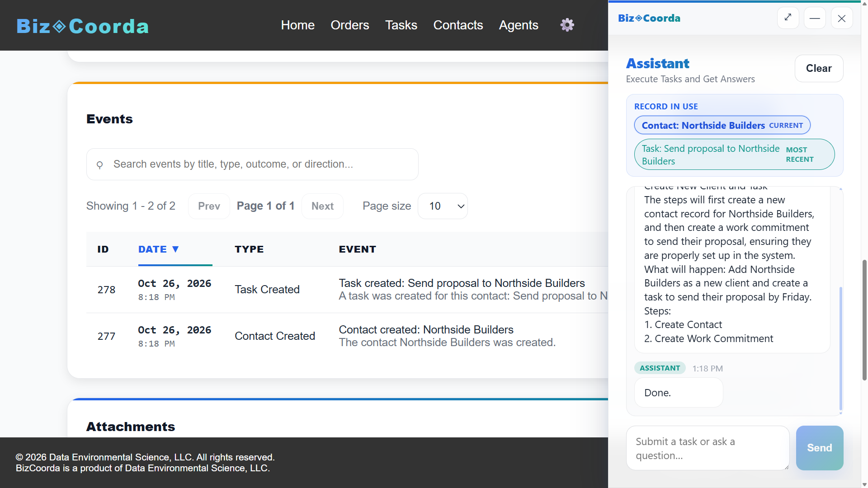Click the Task Created type cell

pyautogui.click(x=267, y=290)
